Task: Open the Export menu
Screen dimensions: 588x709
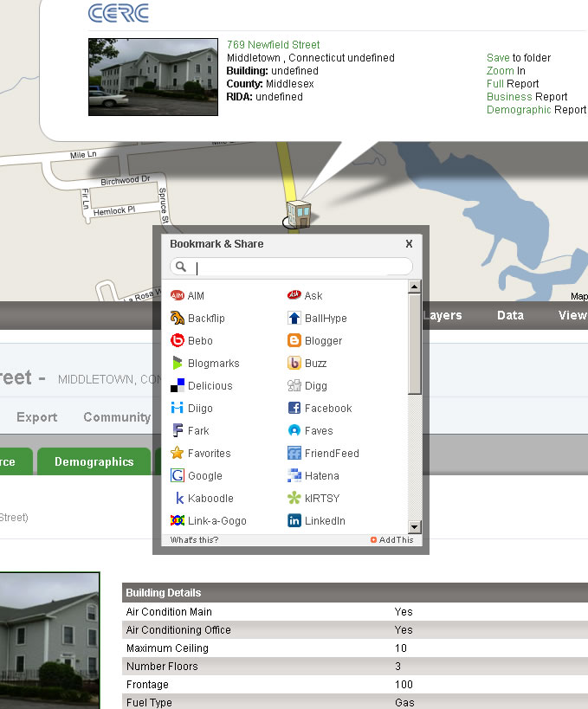Action: (37, 417)
